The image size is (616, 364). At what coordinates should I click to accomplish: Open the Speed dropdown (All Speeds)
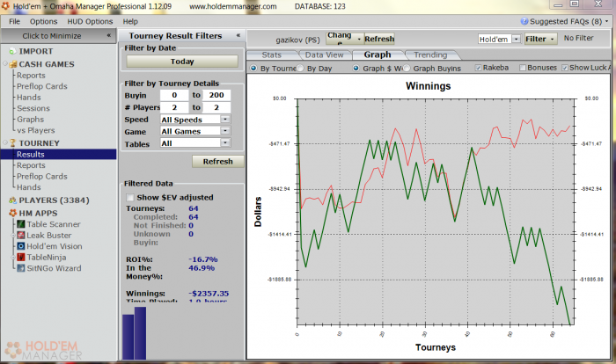[x=225, y=119]
